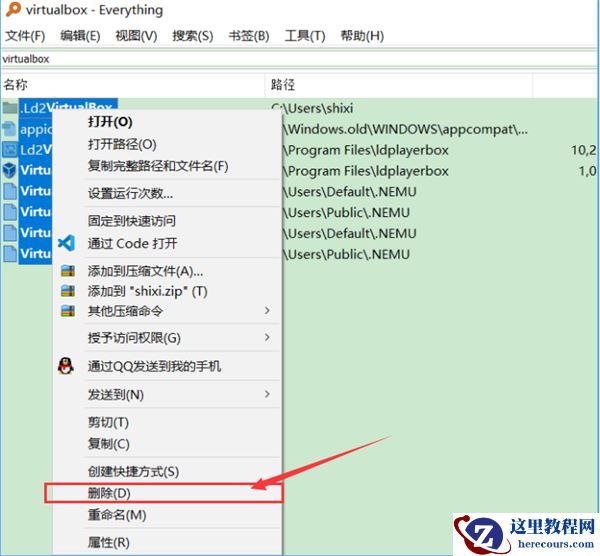The image size is (600, 556).
Task: Click the Windows.old\WINDOWS\appcompat path cell
Action: pyautogui.click(x=405, y=129)
